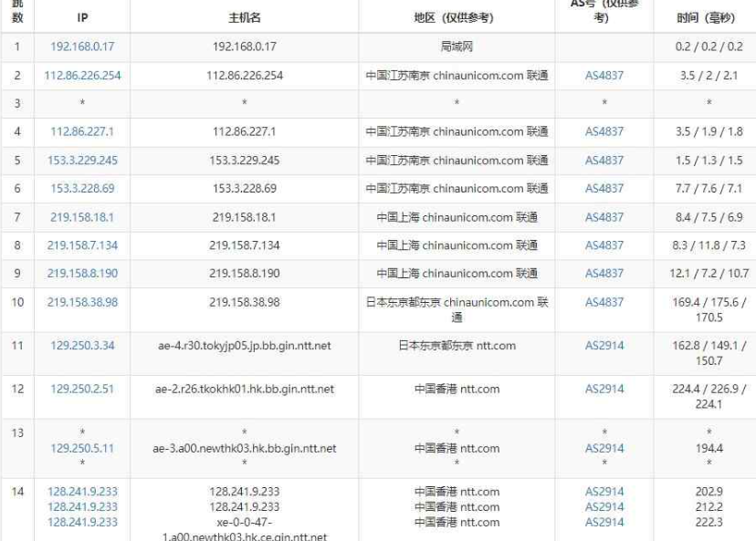Click AS4837 link for hop 10

[604, 302]
